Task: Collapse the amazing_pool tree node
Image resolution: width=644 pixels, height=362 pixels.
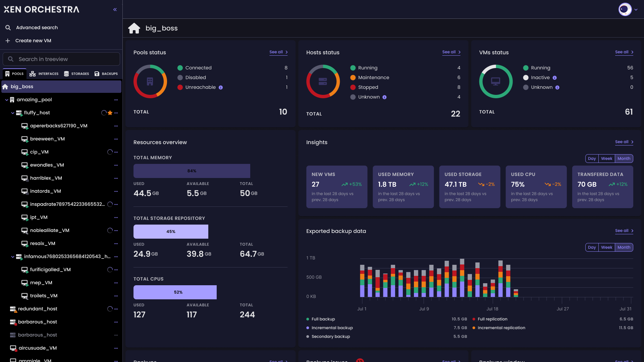Action: pos(6,100)
